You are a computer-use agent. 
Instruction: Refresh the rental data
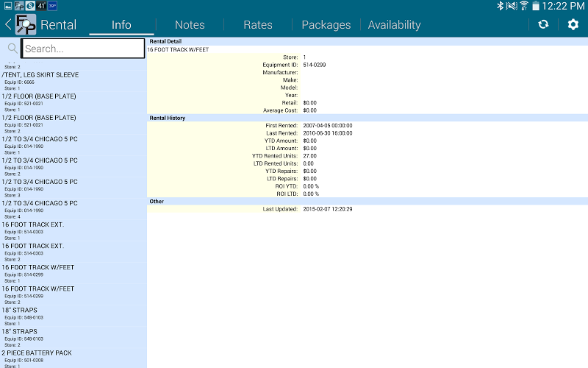tap(543, 24)
